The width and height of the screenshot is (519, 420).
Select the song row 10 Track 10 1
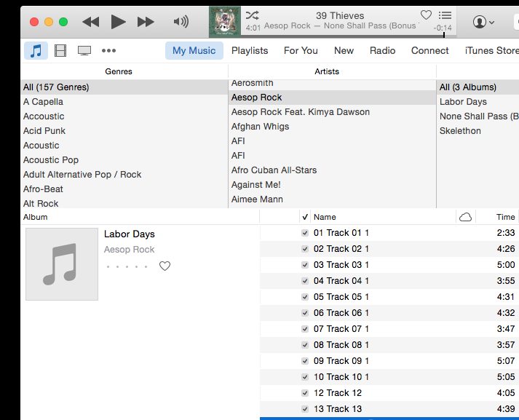(389, 377)
